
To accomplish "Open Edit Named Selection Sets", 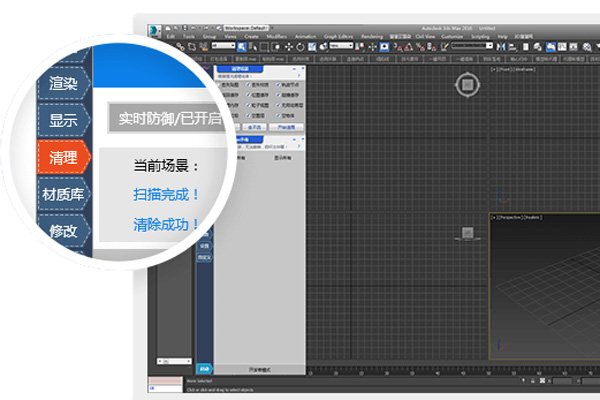I will [x=445, y=46].
